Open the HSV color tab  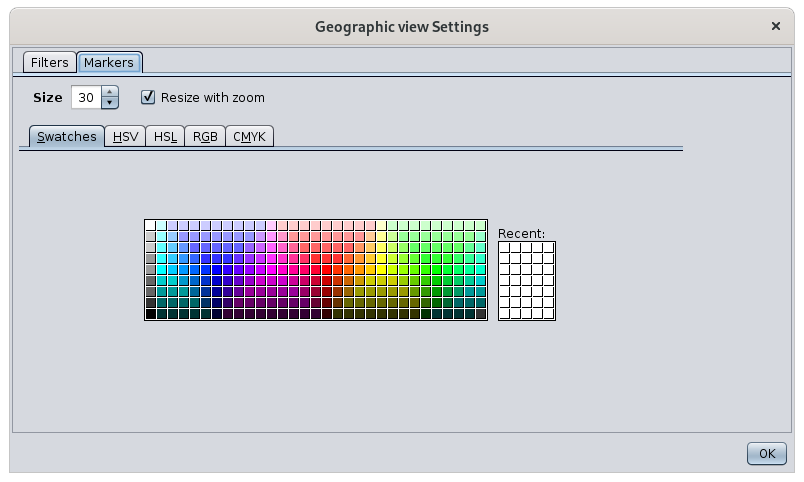click(x=125, y=137)
